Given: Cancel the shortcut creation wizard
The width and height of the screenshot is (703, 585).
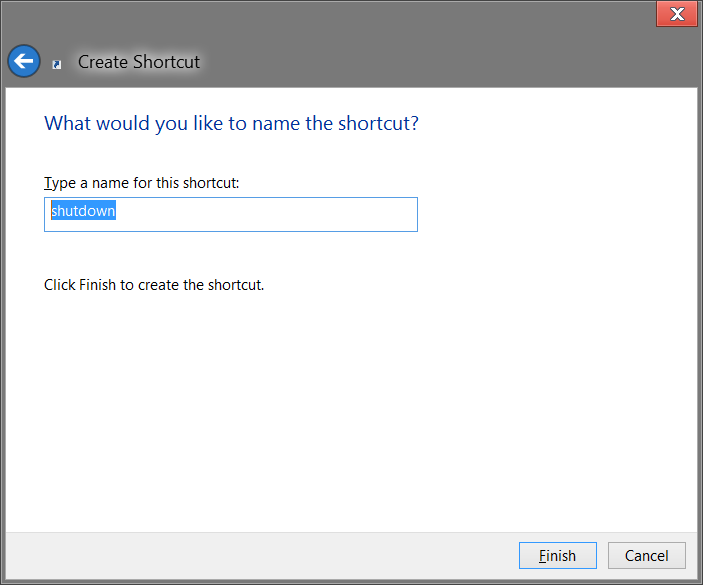Looking at the screenshot, I should (646, 556).
